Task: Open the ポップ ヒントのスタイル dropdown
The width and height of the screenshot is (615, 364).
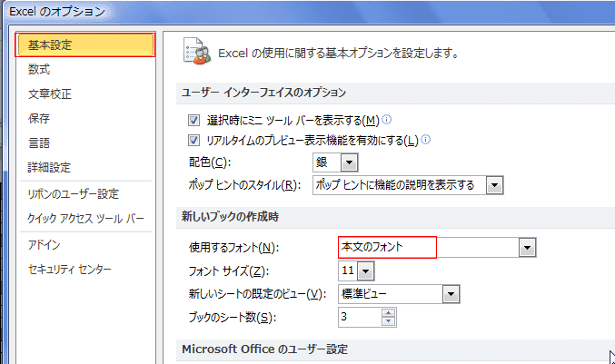Action: pos(494,185)
